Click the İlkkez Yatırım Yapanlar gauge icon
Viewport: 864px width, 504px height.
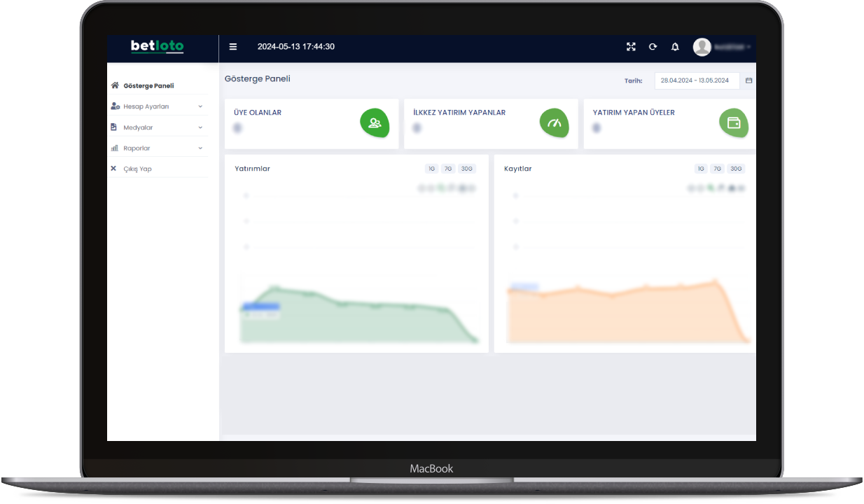coord(555,123)
